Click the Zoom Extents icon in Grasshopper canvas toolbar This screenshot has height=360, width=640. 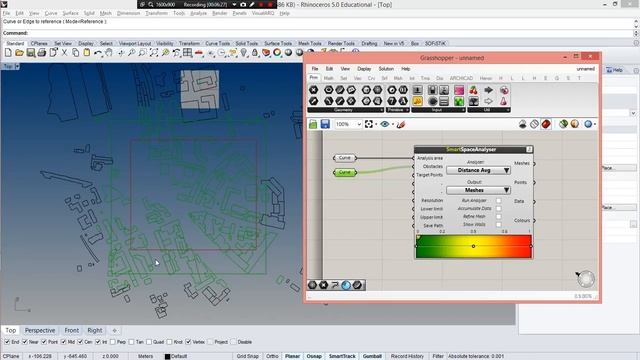click(369, 124)
